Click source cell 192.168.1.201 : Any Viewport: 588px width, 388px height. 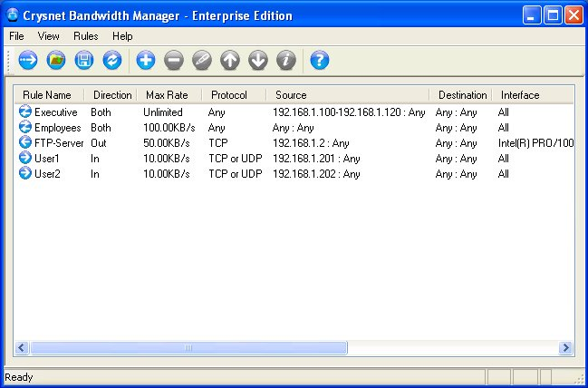click(x=316, y=159)
